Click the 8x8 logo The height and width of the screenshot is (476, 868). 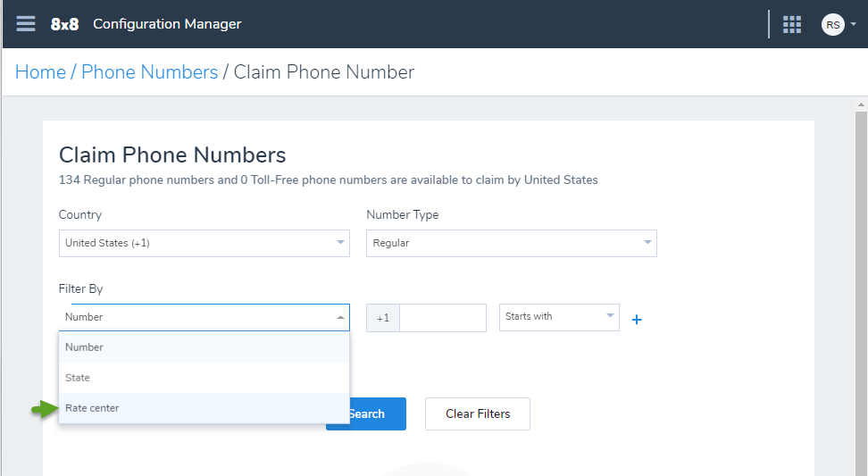[65, 24]
